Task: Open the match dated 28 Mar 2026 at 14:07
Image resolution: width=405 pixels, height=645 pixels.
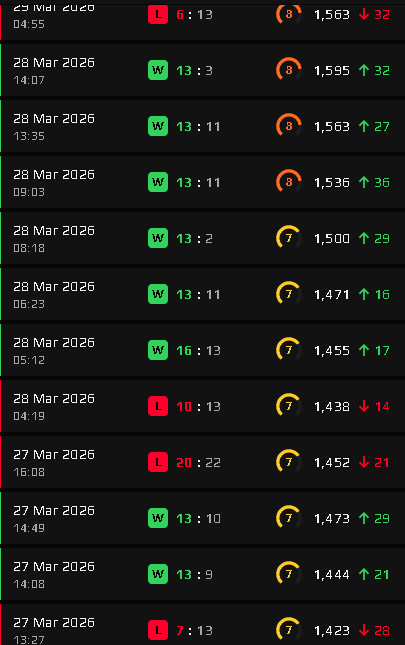Action: click(202, 70)
